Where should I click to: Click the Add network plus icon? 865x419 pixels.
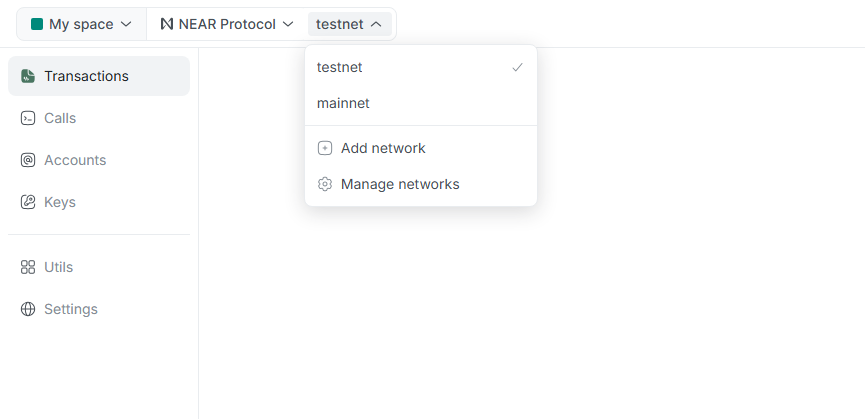click(324, 148)
